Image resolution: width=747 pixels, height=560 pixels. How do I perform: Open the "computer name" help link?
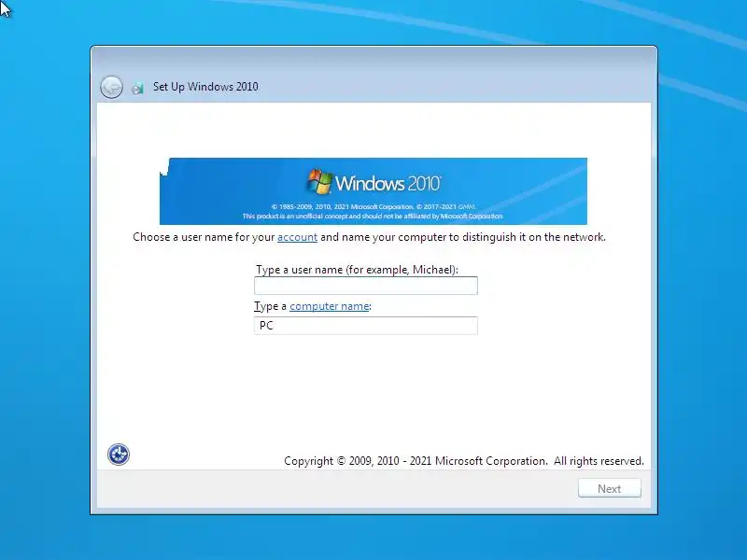(x=330, y=306)
